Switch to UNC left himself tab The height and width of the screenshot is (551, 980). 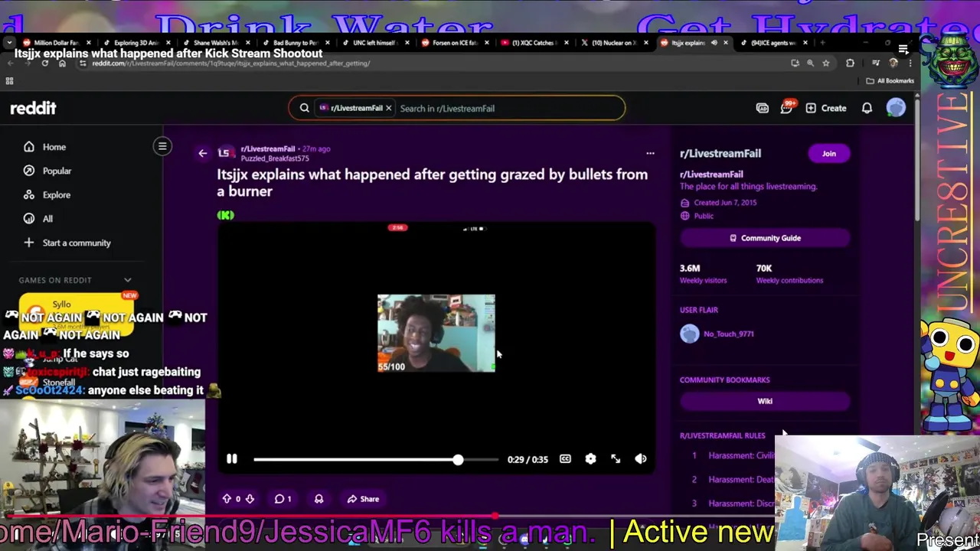(374, 43)
